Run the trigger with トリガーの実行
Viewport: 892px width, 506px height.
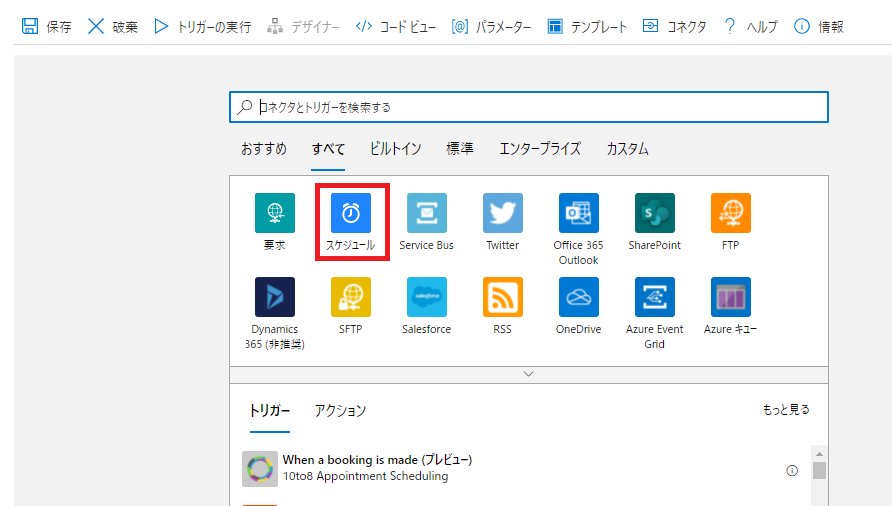click(202, 27)
